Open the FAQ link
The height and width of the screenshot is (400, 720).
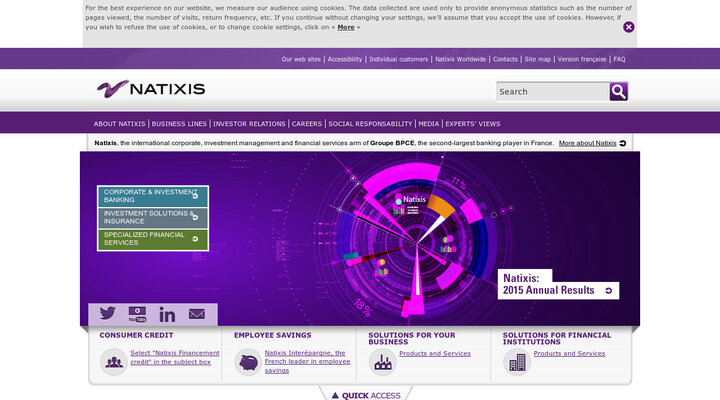point(619,59)
